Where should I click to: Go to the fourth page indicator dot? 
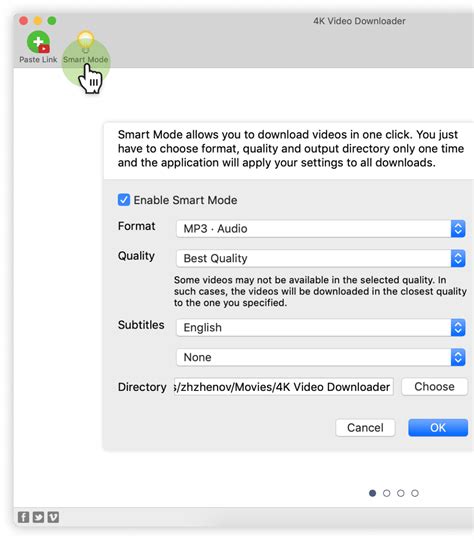coord(415,493)
